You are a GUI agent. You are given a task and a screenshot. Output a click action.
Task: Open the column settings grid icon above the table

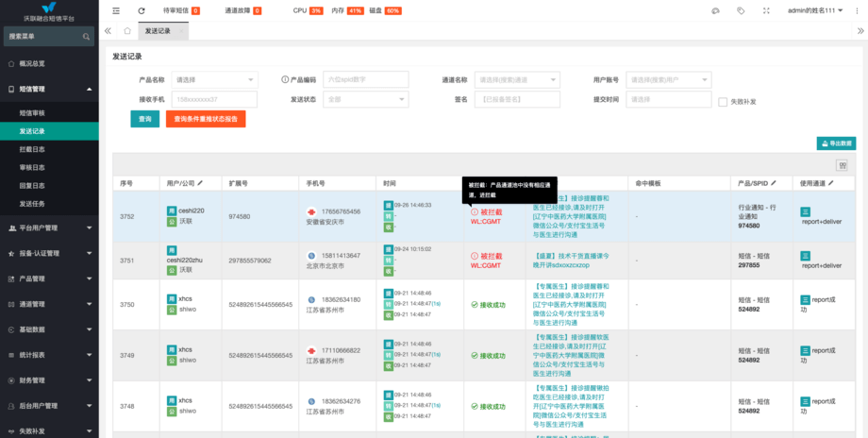[843, 165]
